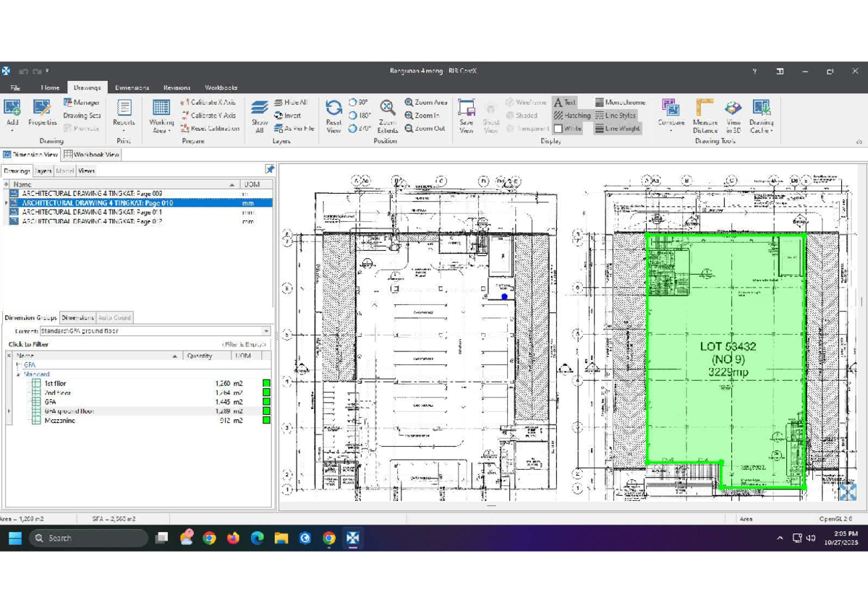
Task: Click Reset View
Action: pyautogui.click(x=333, y=116)
